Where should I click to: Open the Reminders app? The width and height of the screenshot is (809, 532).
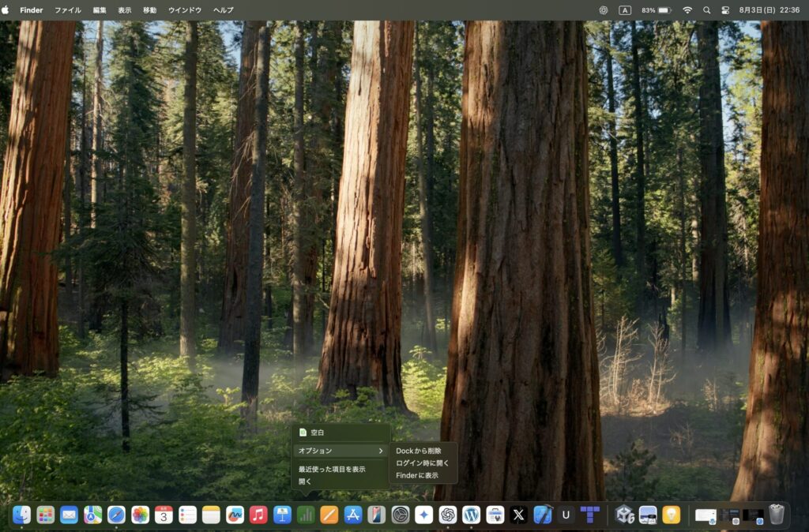[187, 515]
